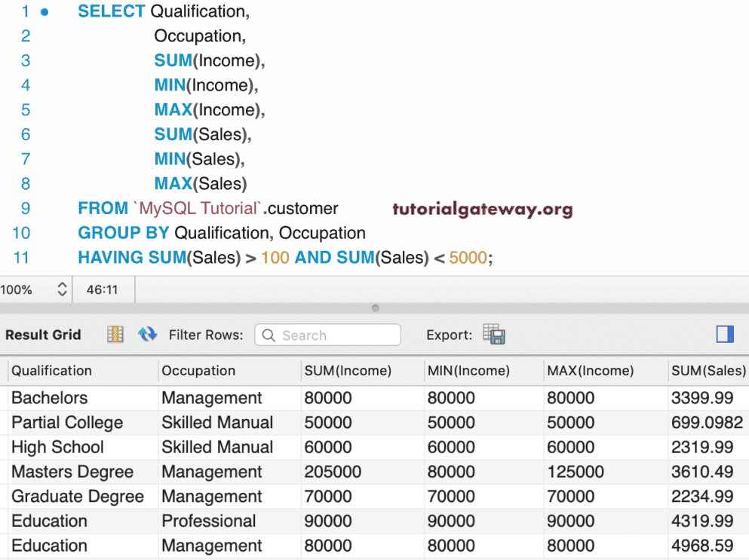Refresh the result grid with the sync arrows icon
This screenshot has height=560, width=749.
146,332
